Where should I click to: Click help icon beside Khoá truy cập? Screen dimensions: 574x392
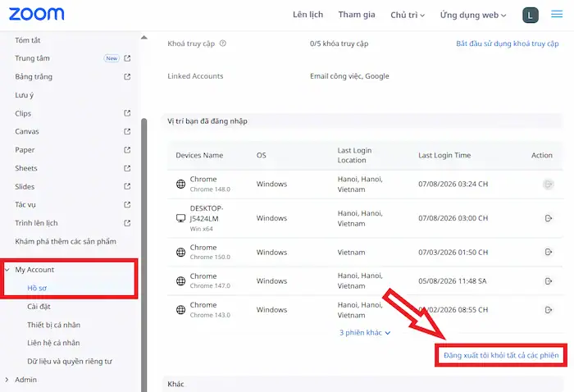[x=222, y=43]
